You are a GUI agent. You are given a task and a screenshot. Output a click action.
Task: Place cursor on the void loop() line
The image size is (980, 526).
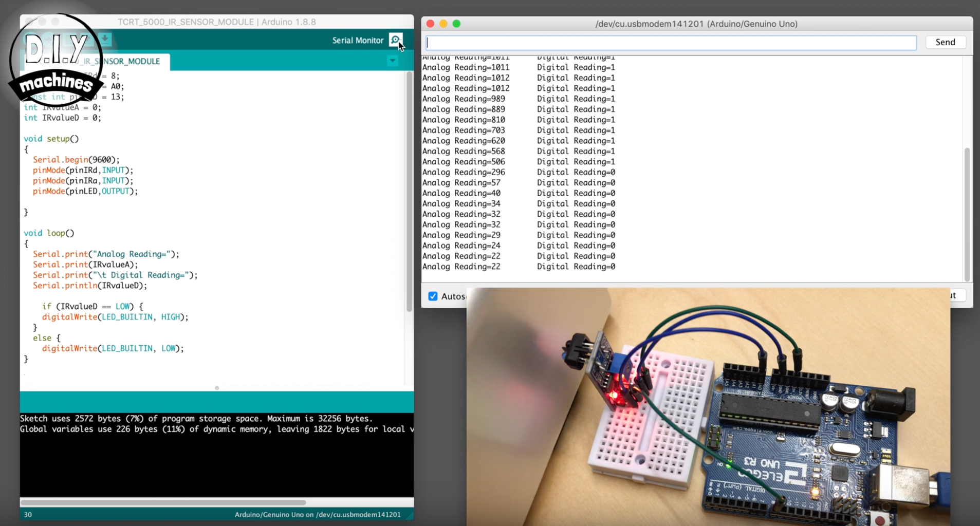click(49, 233)
